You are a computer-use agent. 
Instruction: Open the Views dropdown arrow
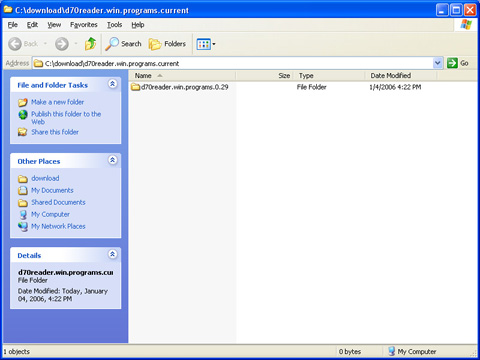(214, 44)
